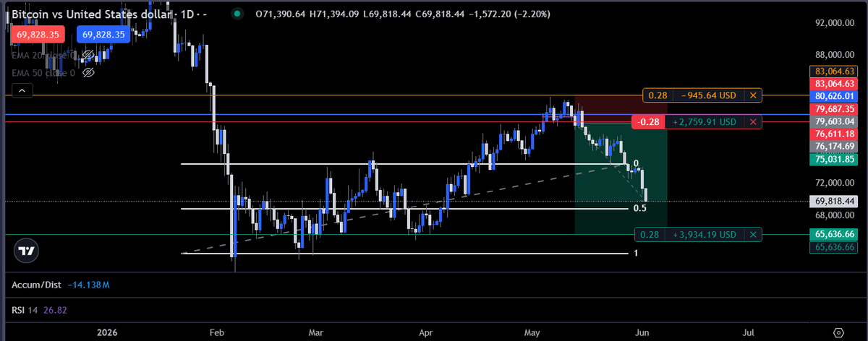The width and height of the screenshot is (868, 341).
Task: Click the RSI value 26.82
Action: [x=56, y=310]
